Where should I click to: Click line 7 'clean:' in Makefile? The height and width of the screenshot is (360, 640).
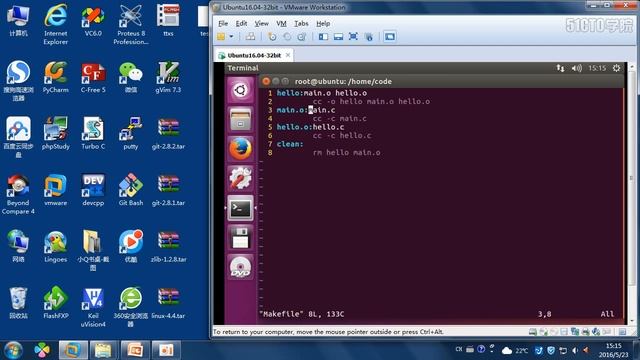(x=290, y=144)
